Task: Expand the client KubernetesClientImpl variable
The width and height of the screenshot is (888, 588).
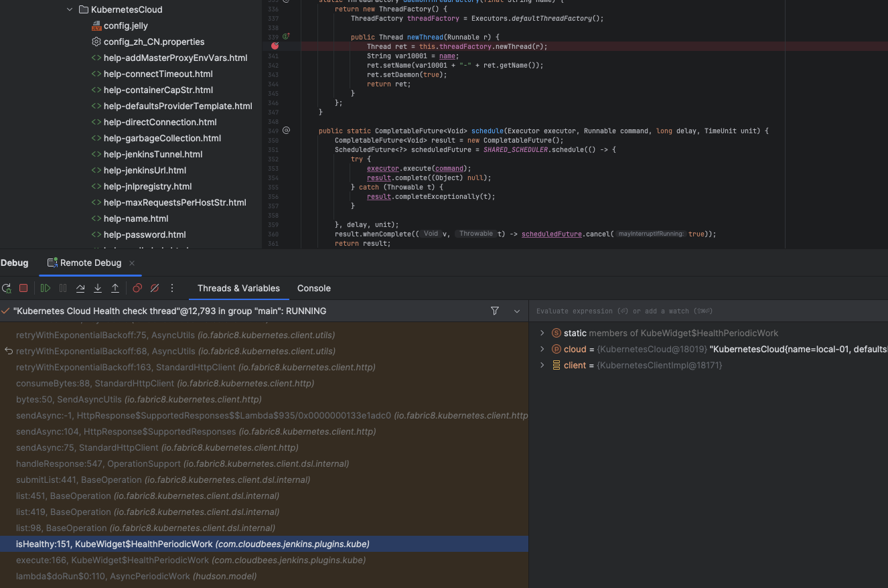Action: click(x=542, y=365)
